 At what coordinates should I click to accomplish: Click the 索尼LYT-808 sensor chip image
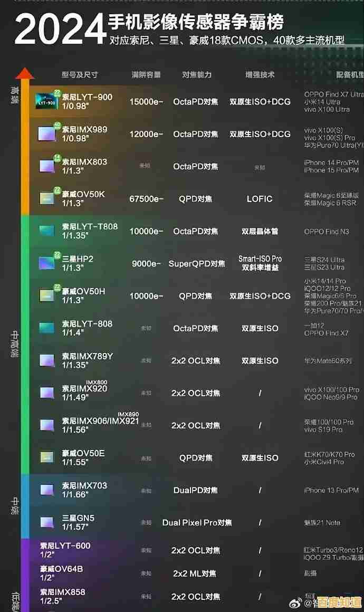point(47,328)
